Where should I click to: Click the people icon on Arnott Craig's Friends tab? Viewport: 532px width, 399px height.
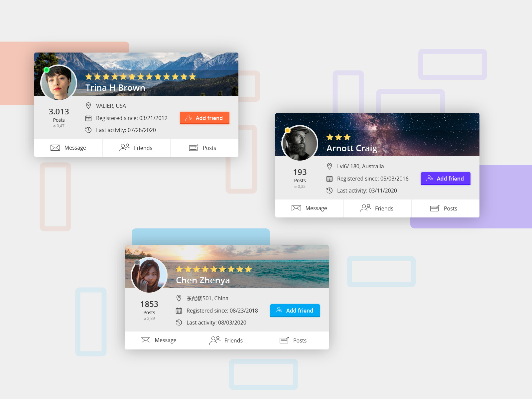click(365, 208)
